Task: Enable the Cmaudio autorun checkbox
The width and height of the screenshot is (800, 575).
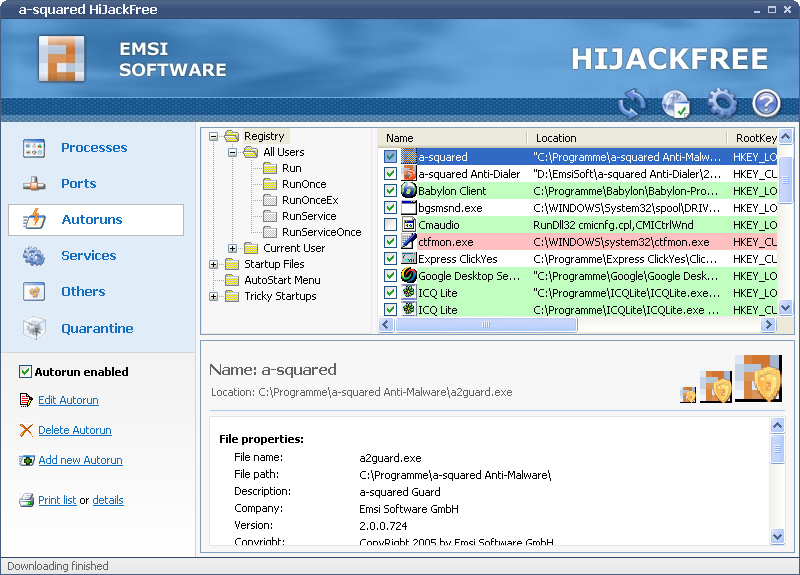Action: 390,225
